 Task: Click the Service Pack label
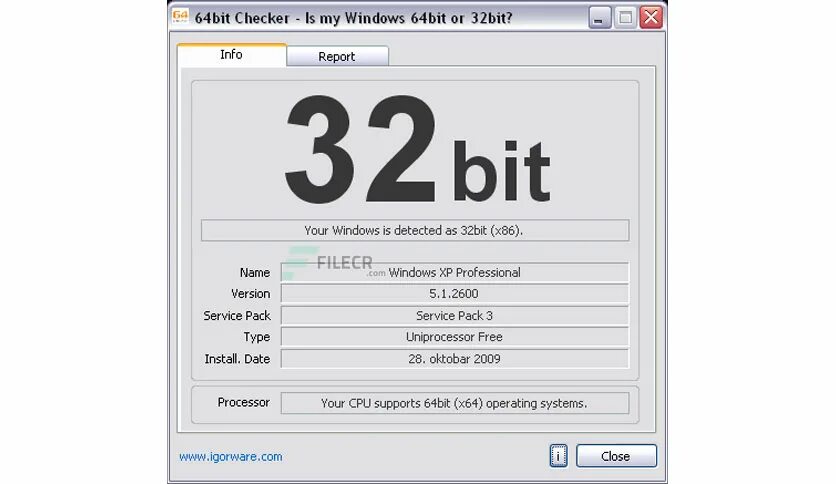click(237, 316)
